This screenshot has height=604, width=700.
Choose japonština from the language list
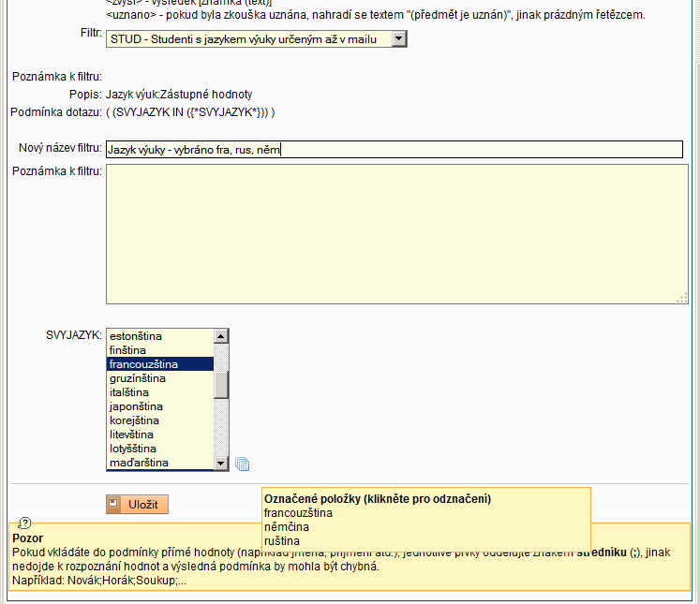(136, 406)
